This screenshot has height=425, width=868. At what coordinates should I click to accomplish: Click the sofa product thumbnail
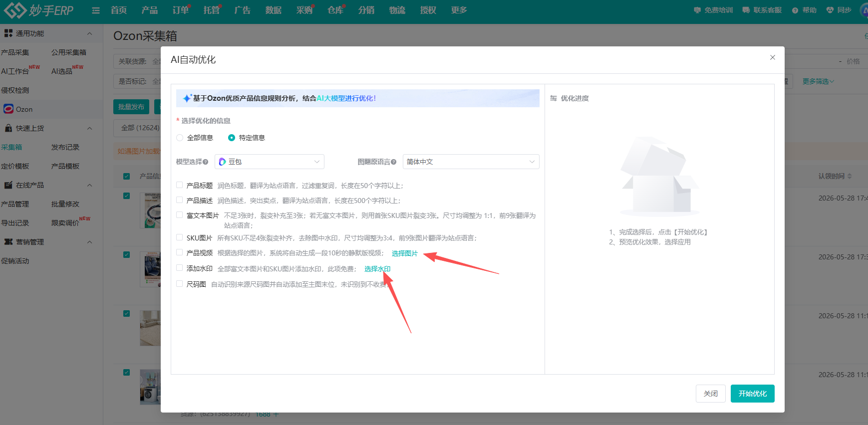tap(150, 328)
